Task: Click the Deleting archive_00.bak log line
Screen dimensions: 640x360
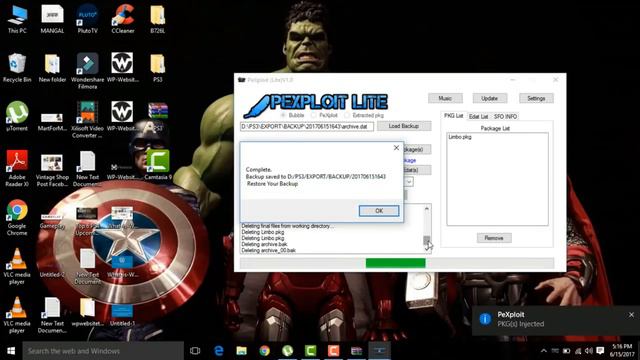Action: [x=269, y=250]
